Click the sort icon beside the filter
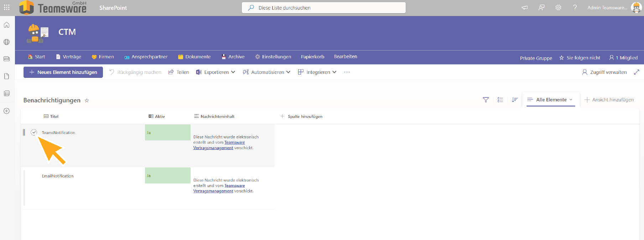The image size is (644, 240). 514,100
